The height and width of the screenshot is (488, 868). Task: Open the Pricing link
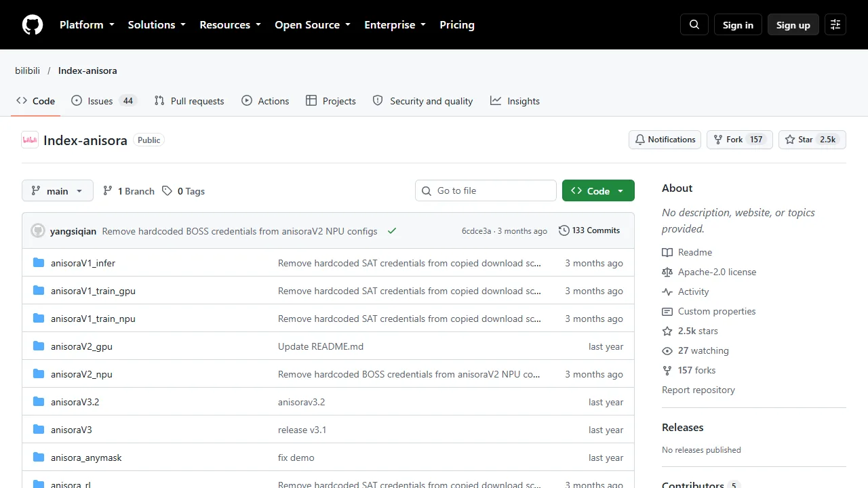coord(457,25)
